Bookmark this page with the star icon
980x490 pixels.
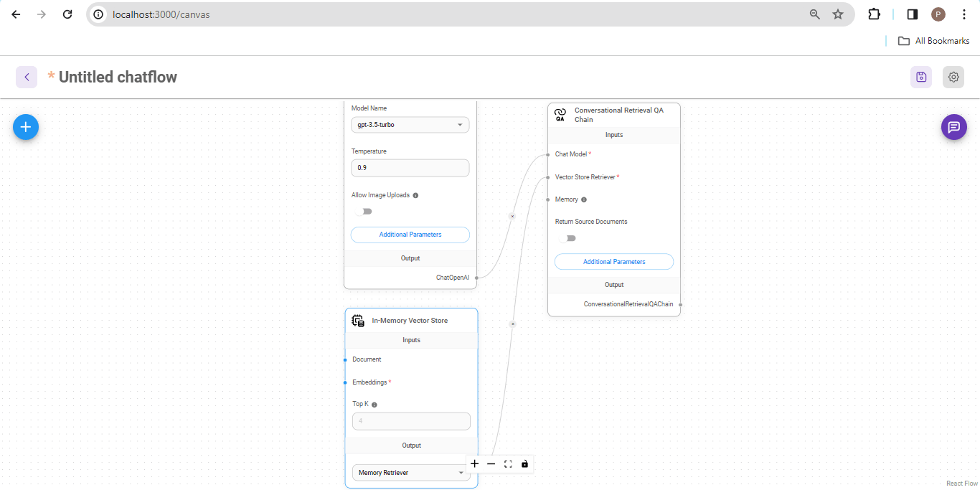[x=837, y=14]
